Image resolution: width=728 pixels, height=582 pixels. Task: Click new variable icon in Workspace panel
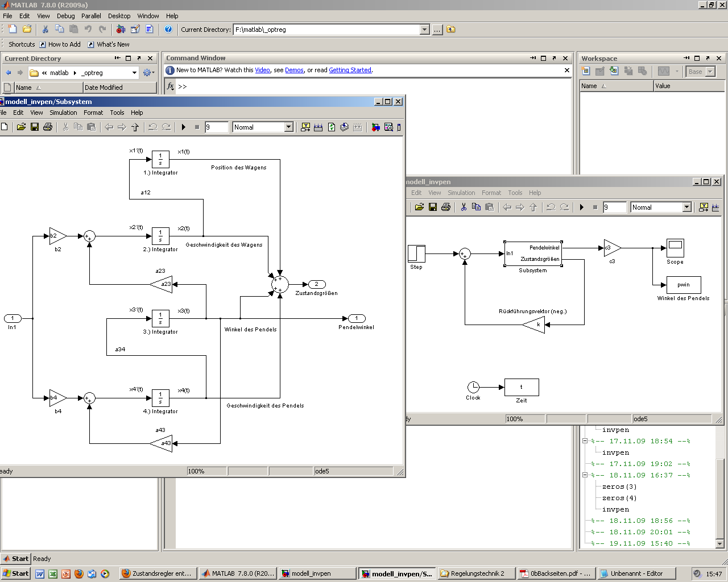586,71
